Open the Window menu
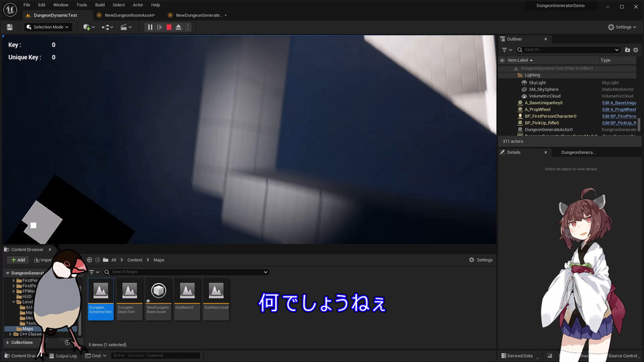 (61, 5)
